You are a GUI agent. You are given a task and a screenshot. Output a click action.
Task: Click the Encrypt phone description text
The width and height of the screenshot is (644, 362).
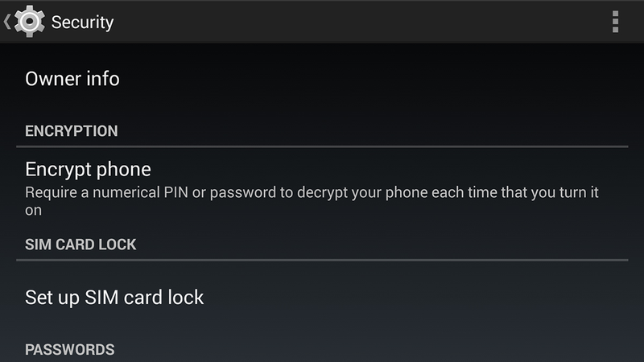[x=312, y=201]
